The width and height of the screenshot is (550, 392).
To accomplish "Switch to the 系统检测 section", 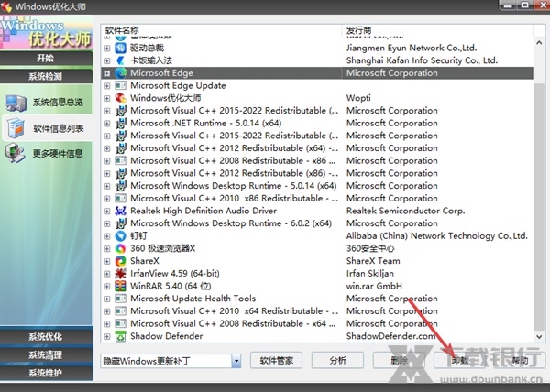I will pyautogui.click(x=46, y=76).
